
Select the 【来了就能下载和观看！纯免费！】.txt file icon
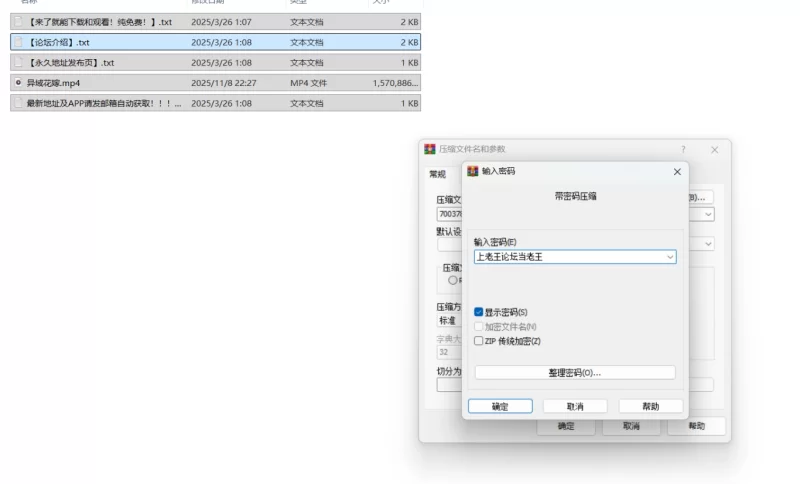tap(18, 22)
